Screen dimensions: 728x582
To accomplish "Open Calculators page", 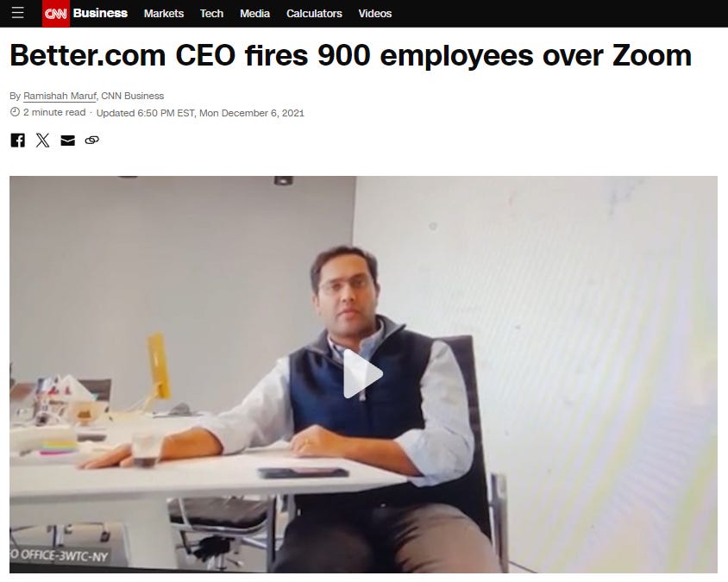I will pos(314,14).
